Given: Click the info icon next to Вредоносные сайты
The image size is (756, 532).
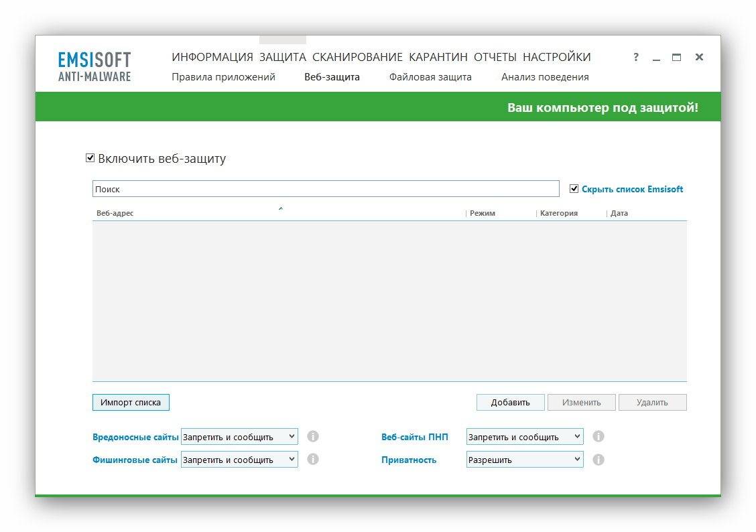Looking at the screenshot, I should [313, 437].
